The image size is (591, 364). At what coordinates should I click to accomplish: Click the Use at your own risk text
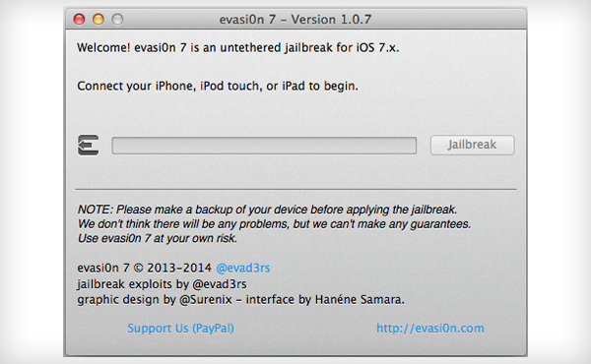tap(158, 238)
